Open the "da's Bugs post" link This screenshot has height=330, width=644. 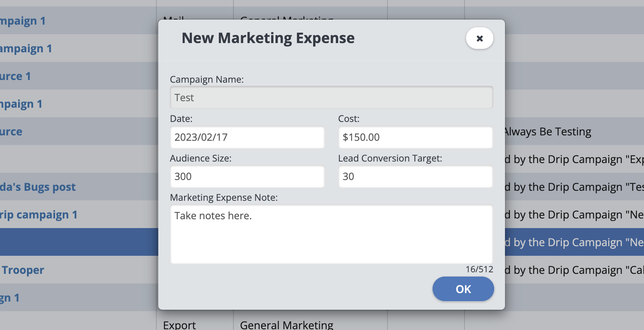[38, 187]
